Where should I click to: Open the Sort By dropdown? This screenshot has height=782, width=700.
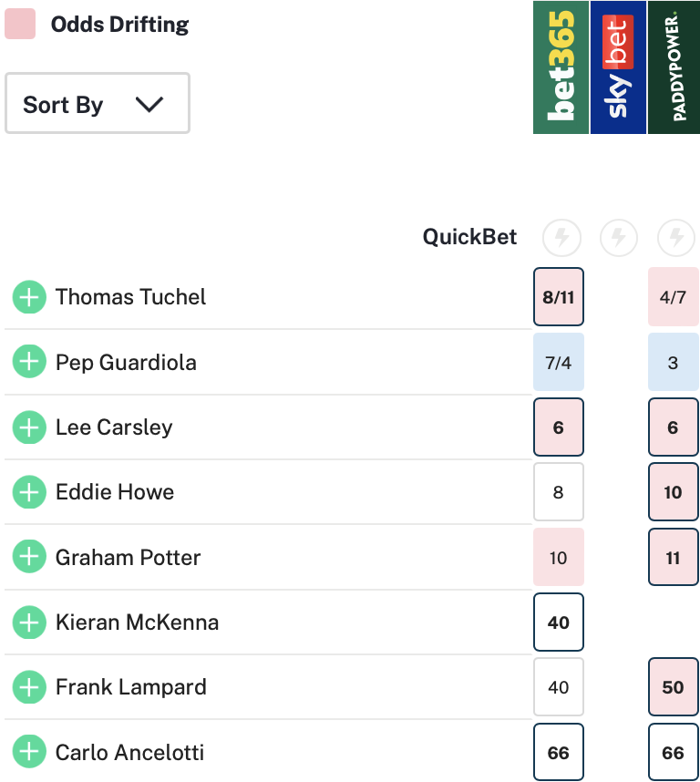[98, 104]
